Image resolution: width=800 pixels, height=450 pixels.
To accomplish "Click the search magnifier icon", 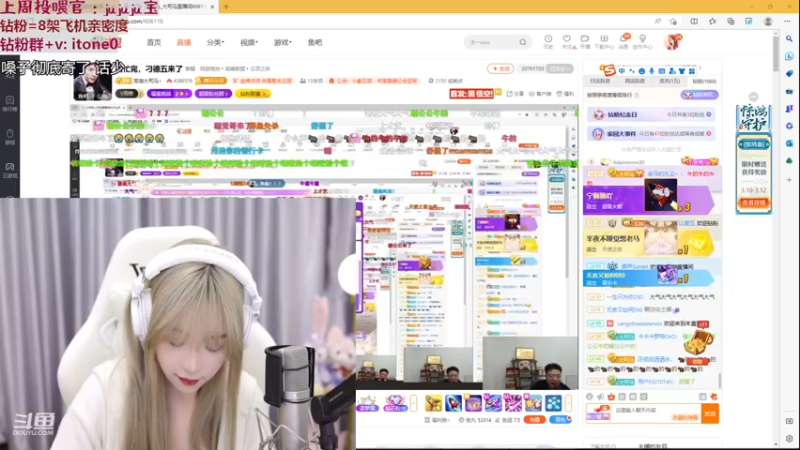I will (x=523, y=42).
